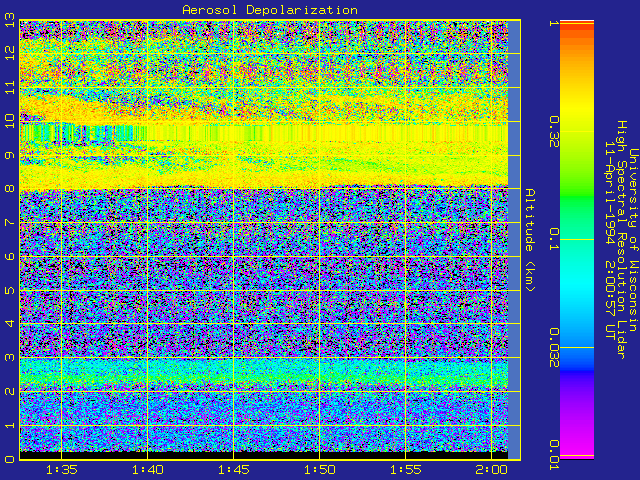Click the 1:50 time axis label

point(320,470)
